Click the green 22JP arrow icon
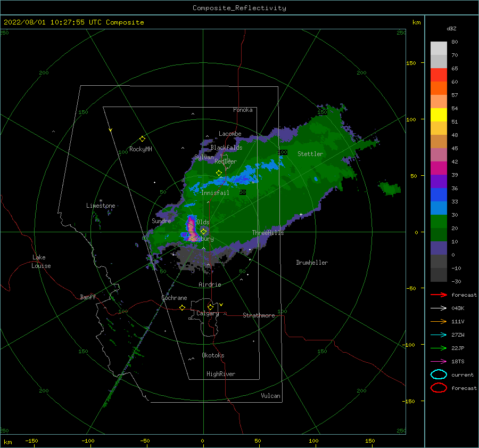Image resolution: width=479 pixels, height=448 pixels. [x=439, y=348]
